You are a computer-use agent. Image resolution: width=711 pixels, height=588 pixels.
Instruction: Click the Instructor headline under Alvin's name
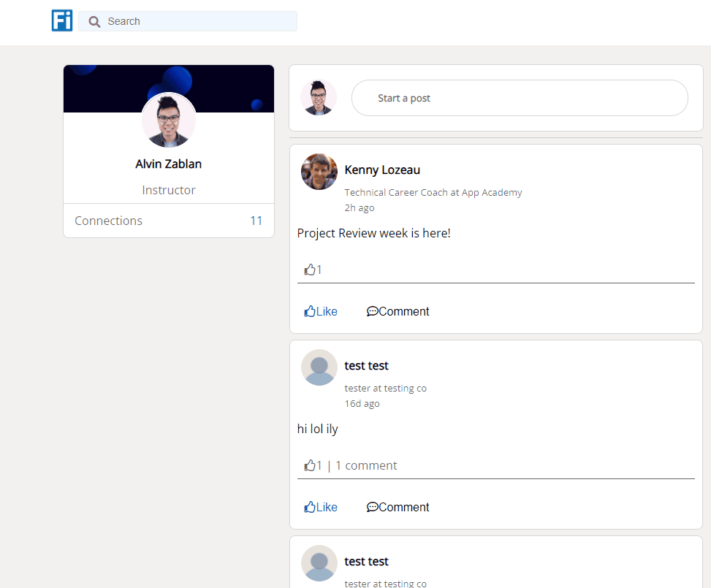[169, 189]
